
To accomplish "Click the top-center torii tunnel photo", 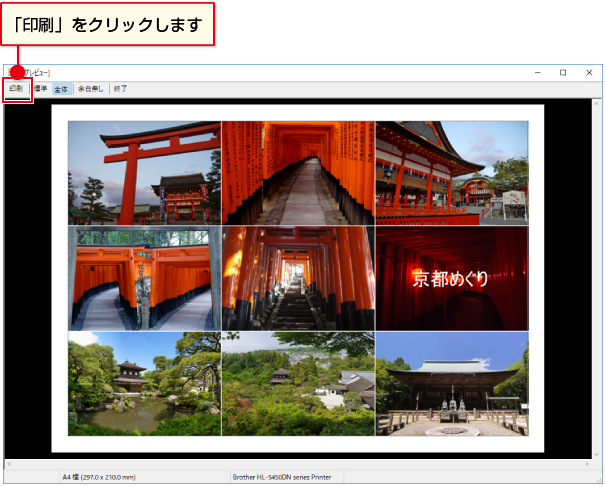I will [x=298, y=172].
